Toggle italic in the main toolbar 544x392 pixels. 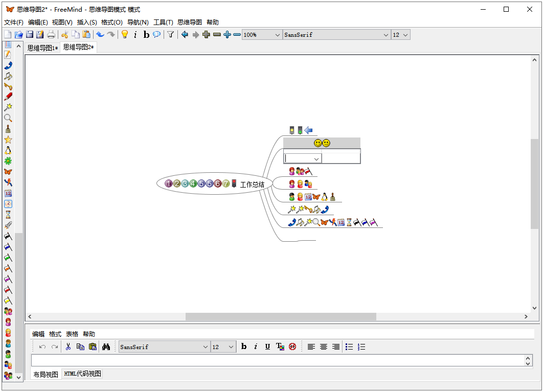point(135,35)
